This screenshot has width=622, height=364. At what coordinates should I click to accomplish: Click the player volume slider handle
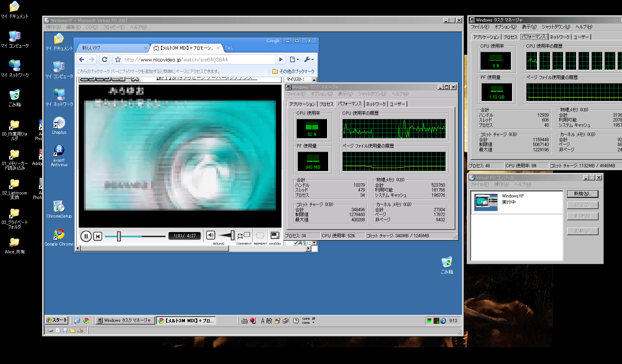tap(233, 235)
